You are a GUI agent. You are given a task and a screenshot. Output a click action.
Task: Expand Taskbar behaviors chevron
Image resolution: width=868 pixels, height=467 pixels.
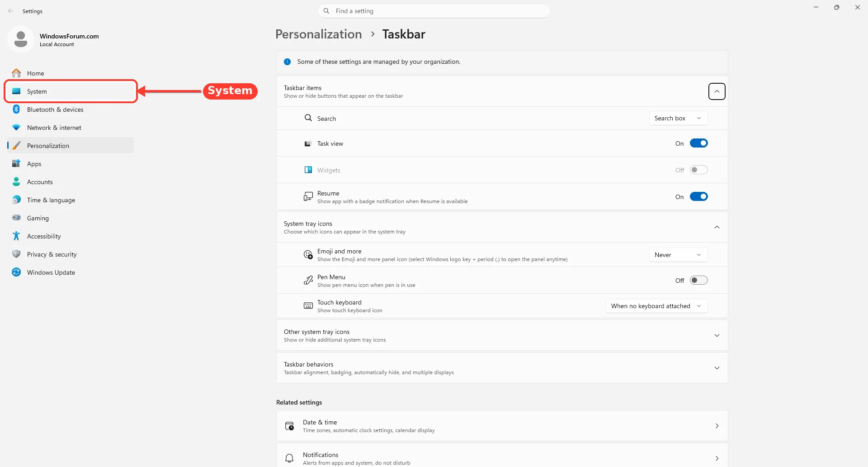[717, 368]
